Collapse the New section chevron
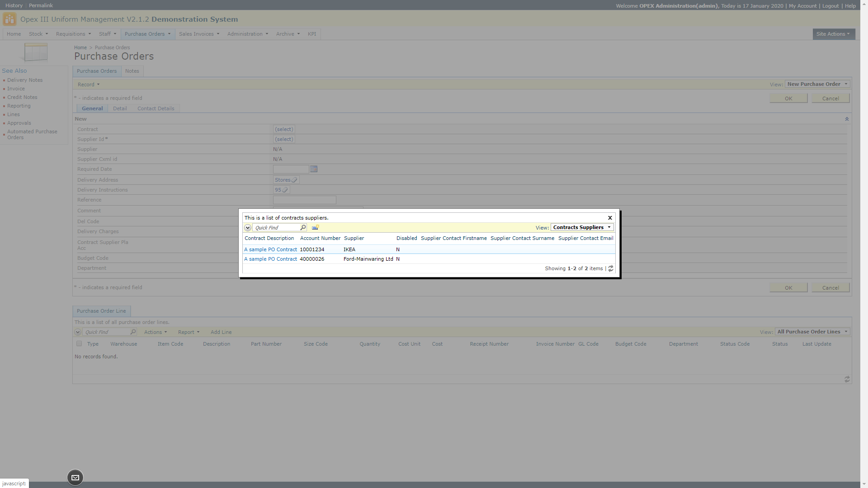The width and height of the screenshot is (868, 488). pos(847,119)
